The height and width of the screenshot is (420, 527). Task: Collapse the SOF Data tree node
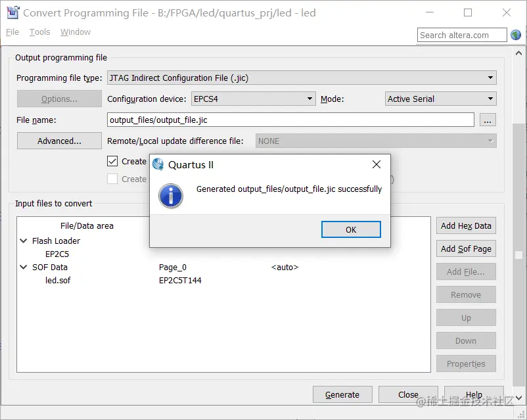click(24, 267)
